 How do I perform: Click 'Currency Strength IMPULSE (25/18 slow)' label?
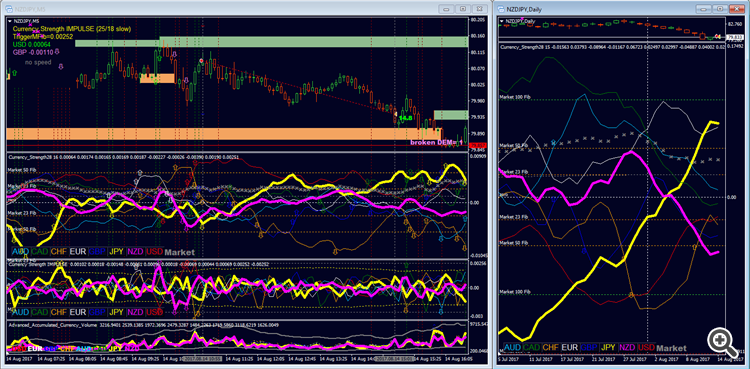(x=72, y=29)
